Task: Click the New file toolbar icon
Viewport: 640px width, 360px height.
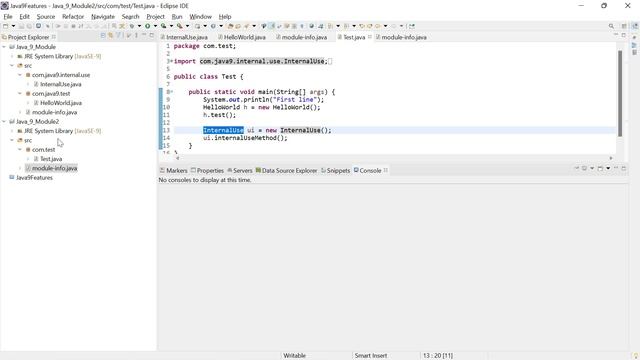Action: coord(6,26)
